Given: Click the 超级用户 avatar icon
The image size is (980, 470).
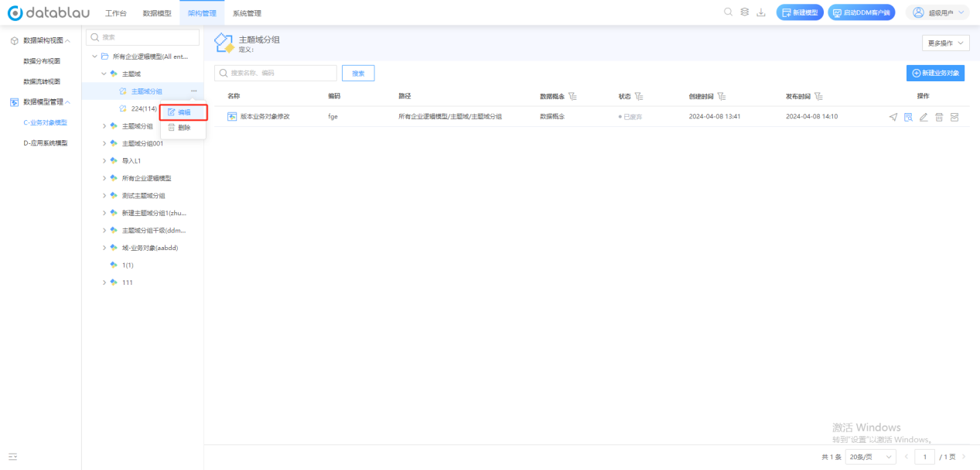Looking at the screenshot, I should pos(919,12).
